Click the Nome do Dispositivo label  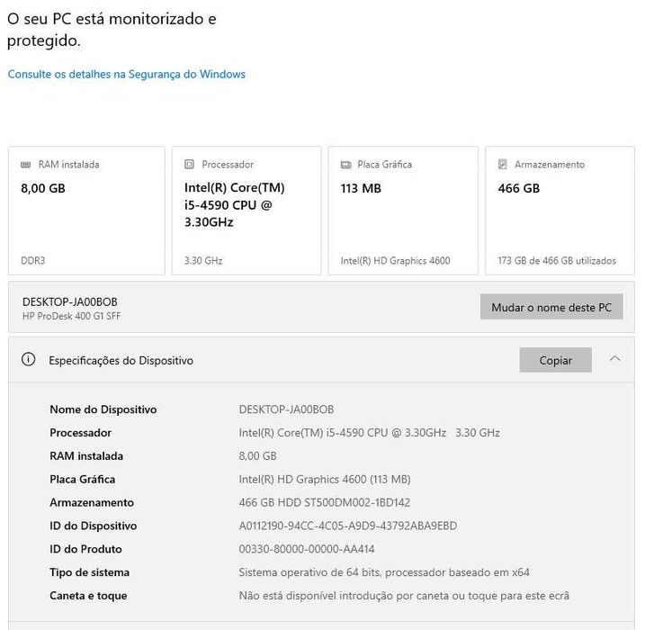[x=103, y=409]
